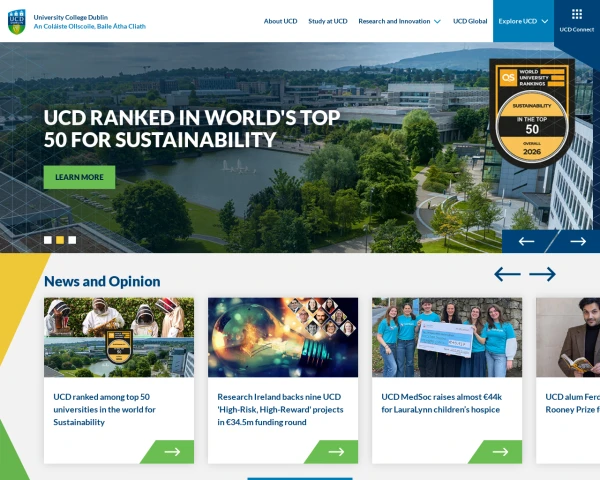Open the UCD Connect grid icon
Viewport: 600px width, 480px height.
577,15
